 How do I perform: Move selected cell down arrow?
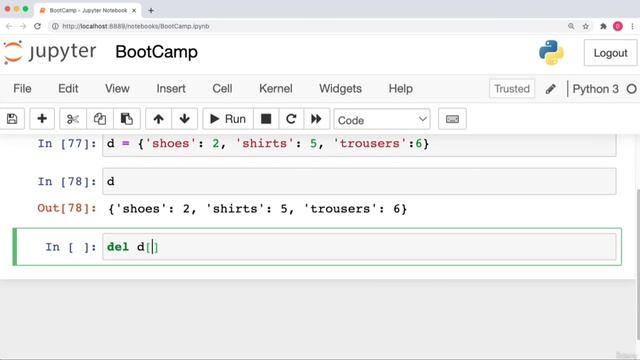click(184, 119)
